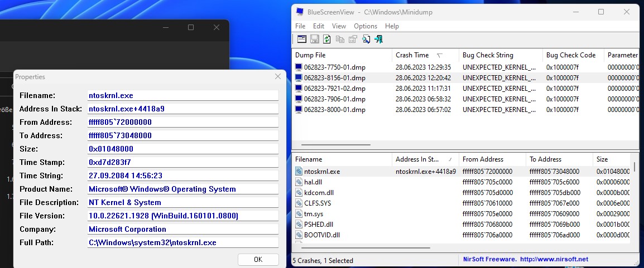Click the Filename field showing ntoskrnl.exe
The height and width of the screenshot is (268, 644).
click(x=183, y=95)
